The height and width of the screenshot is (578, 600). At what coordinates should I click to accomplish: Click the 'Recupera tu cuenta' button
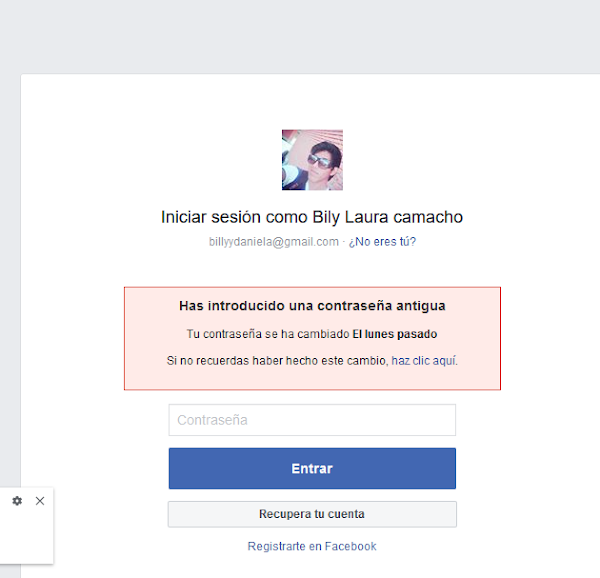[312, 514]
